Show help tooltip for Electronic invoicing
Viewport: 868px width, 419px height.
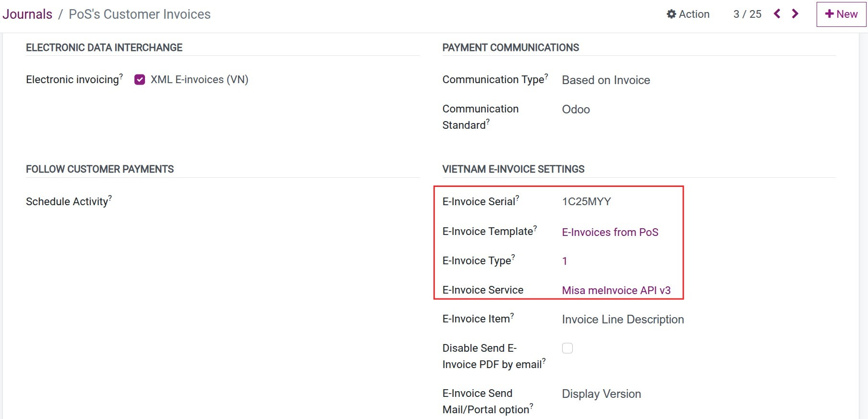[121, 76]
